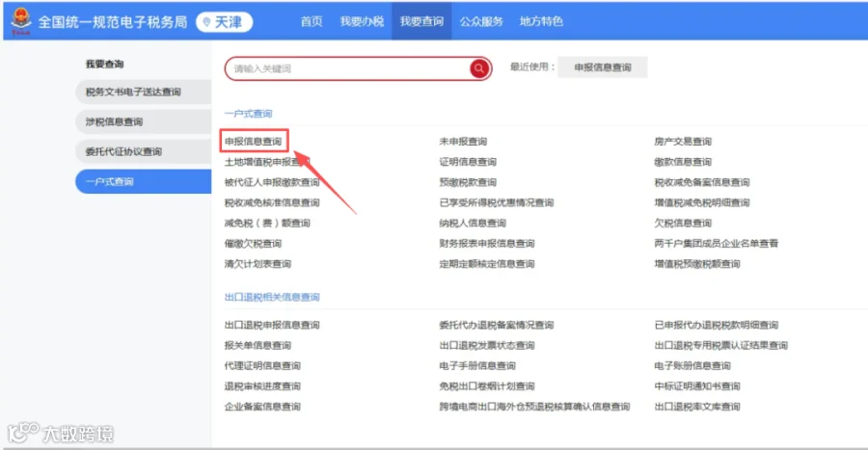Open 已申报代办退税税款明细查询 link
The height and width of the screenshot is (450, 868).
pos(717,325)
